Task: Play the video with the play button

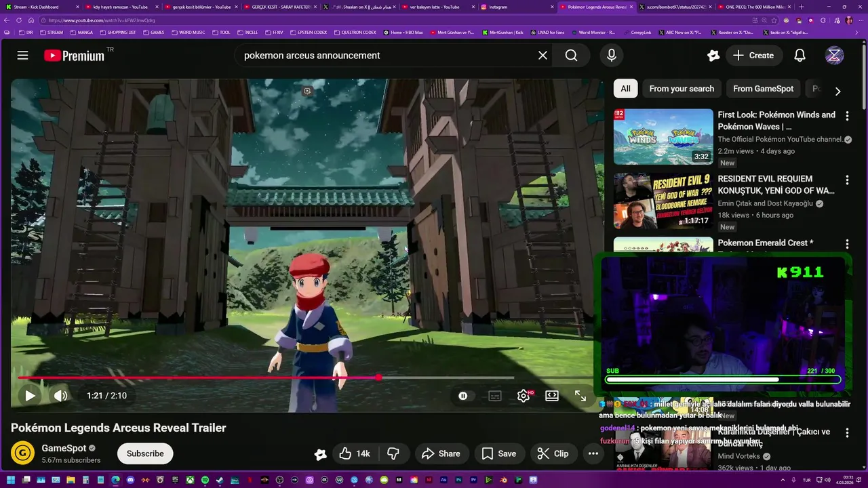Action: 30,396
